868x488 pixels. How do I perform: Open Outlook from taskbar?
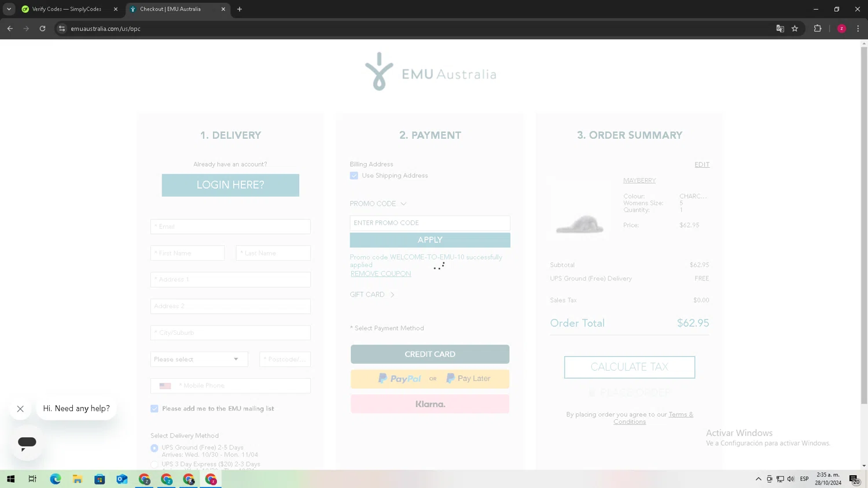(122, 479)
